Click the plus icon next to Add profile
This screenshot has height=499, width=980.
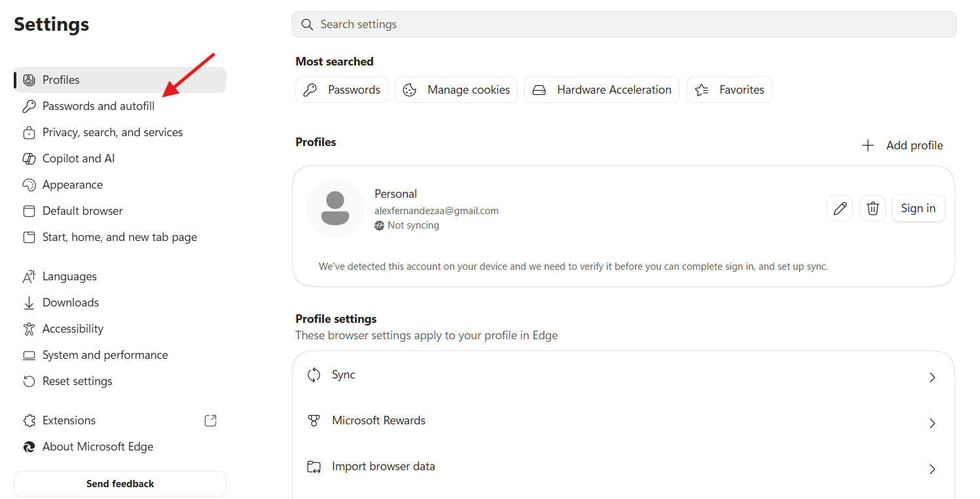coord(868,145)
